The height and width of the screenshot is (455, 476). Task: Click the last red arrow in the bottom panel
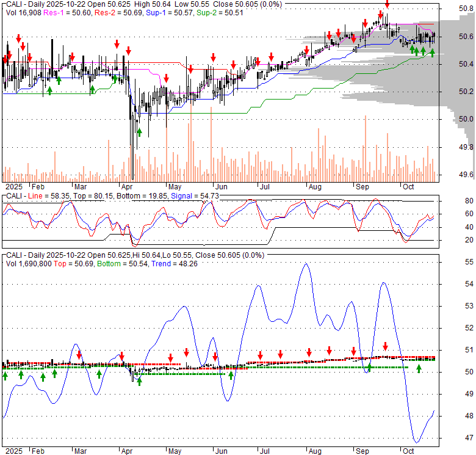click(x=385, y=346)
